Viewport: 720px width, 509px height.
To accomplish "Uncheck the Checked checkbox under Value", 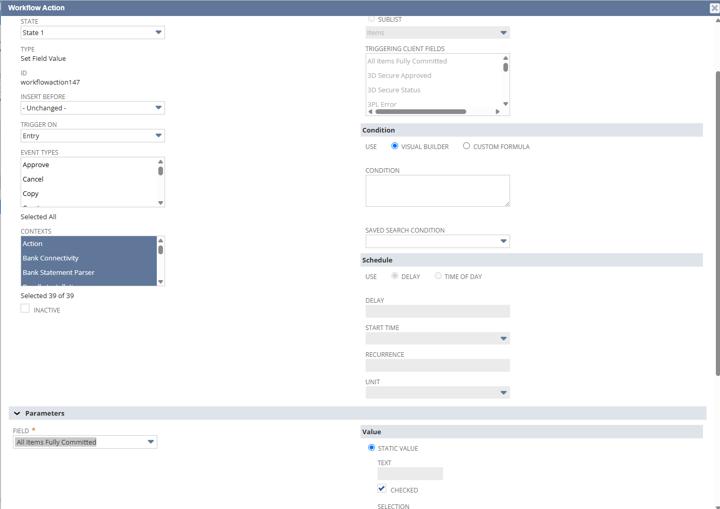I will coord(382,489).
